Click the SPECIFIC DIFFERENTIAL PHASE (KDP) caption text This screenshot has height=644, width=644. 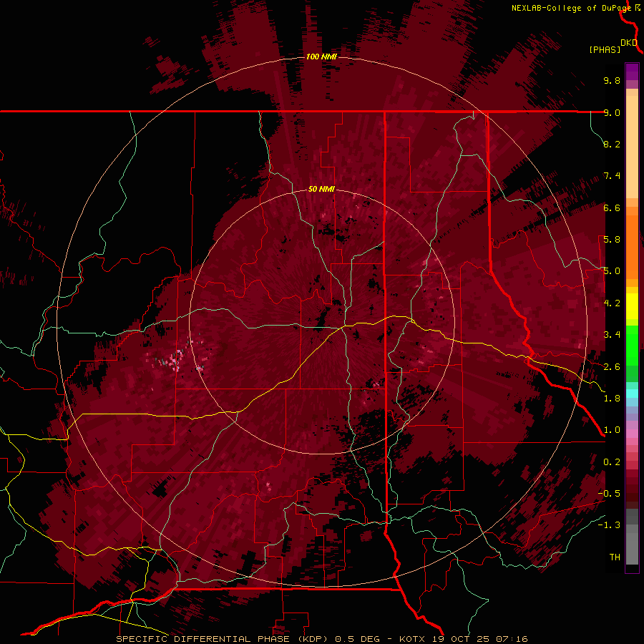click(x=223, y=639)
